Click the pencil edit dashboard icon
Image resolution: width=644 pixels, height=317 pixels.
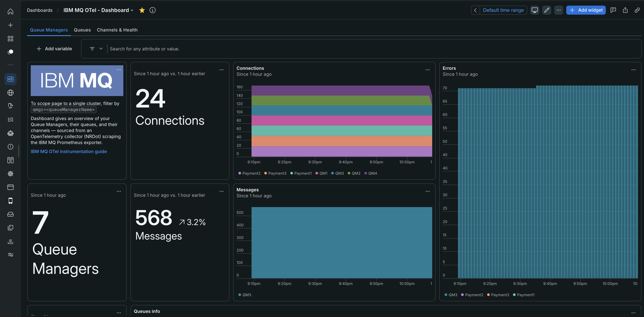(547, 10)
